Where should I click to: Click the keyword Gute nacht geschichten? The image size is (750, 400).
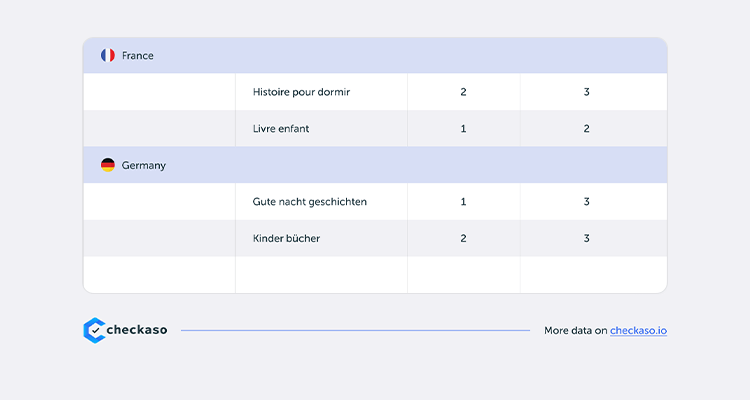tap(309, 202)
